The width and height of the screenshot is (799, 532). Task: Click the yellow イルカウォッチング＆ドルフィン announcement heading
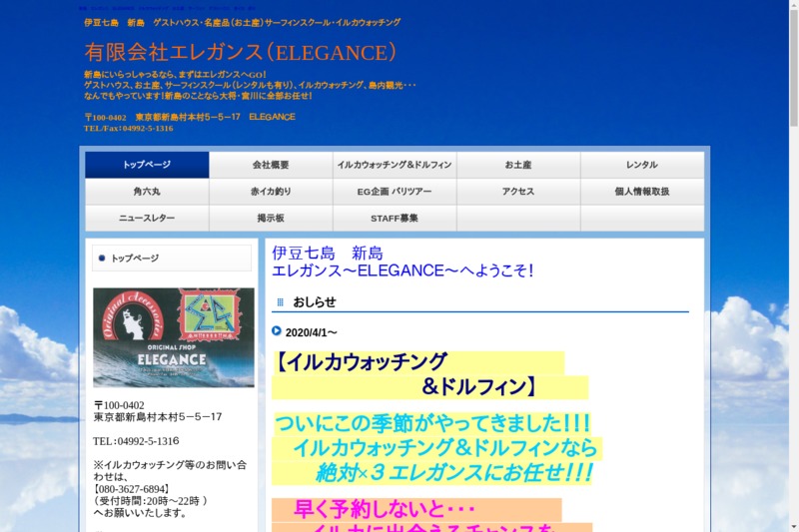click(419, 374)
